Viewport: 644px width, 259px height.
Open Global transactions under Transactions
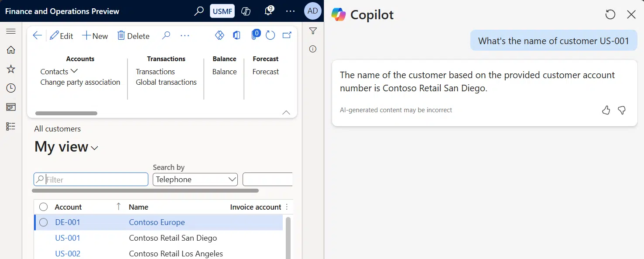coord(166,82)
